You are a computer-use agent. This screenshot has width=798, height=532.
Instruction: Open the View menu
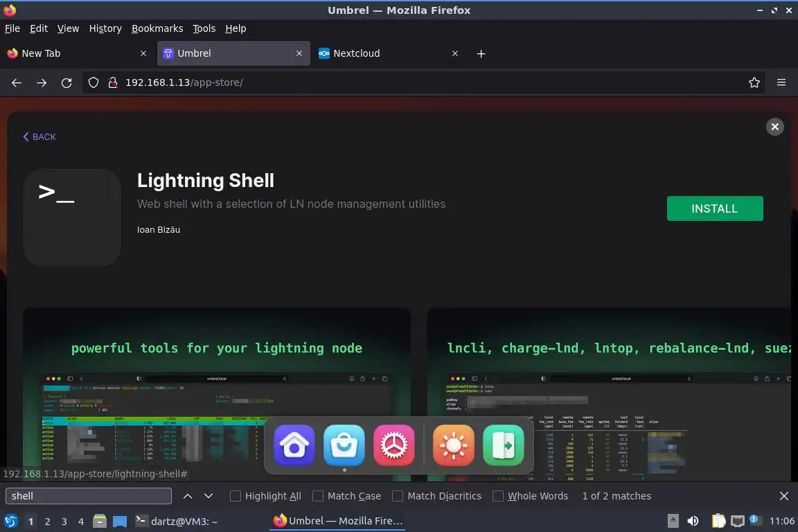(x=68, y=28)
